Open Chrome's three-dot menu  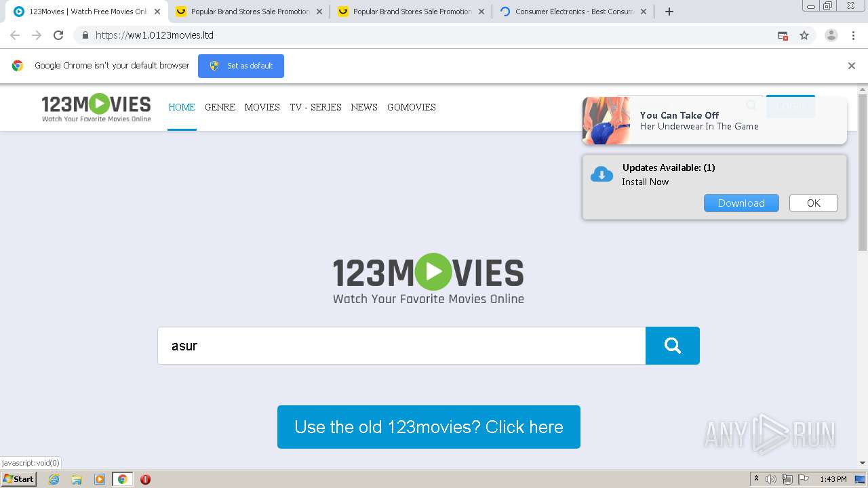[853, 35]
